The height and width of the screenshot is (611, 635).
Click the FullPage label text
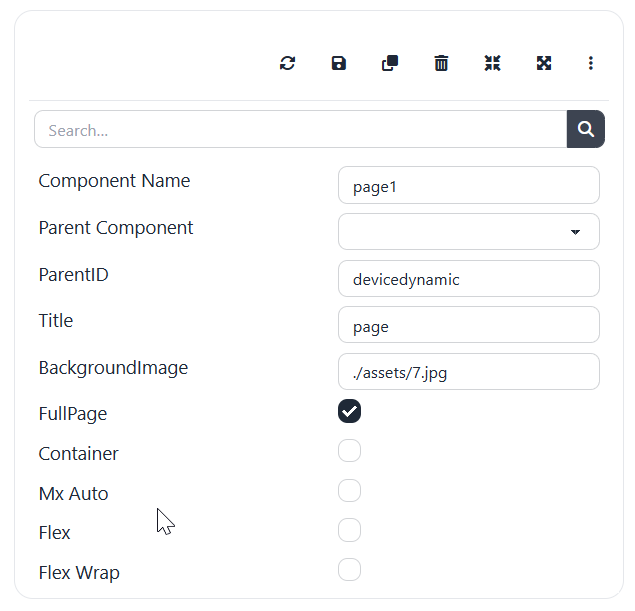point(73,413)
